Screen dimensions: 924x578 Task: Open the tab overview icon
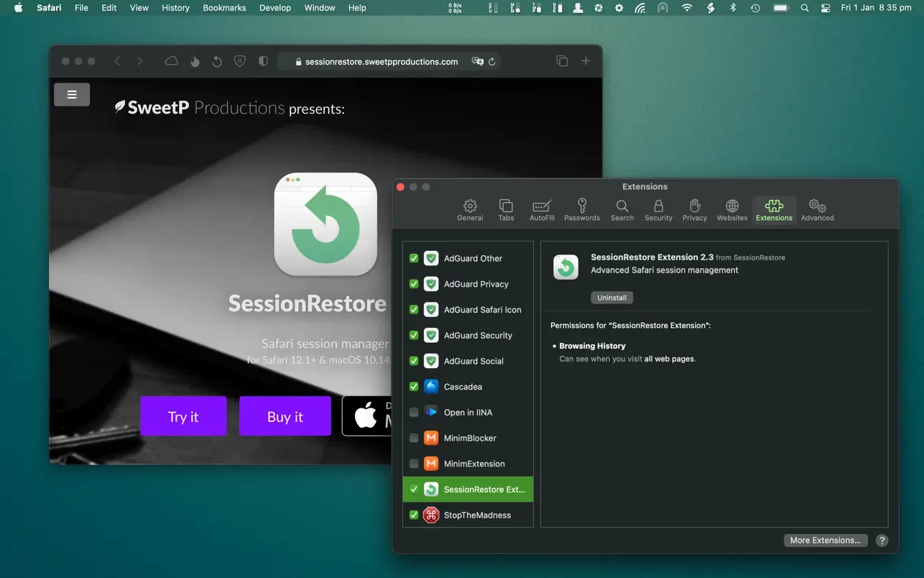point(562,61)
